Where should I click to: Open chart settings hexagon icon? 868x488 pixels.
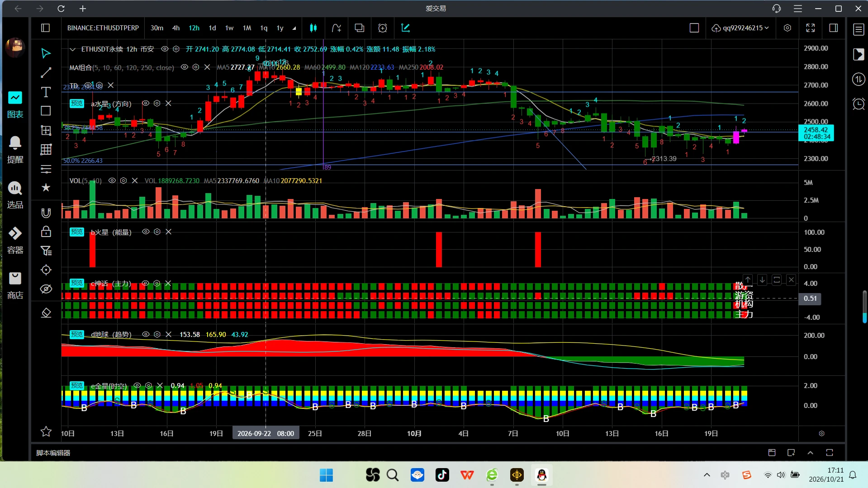pos(787,28)
